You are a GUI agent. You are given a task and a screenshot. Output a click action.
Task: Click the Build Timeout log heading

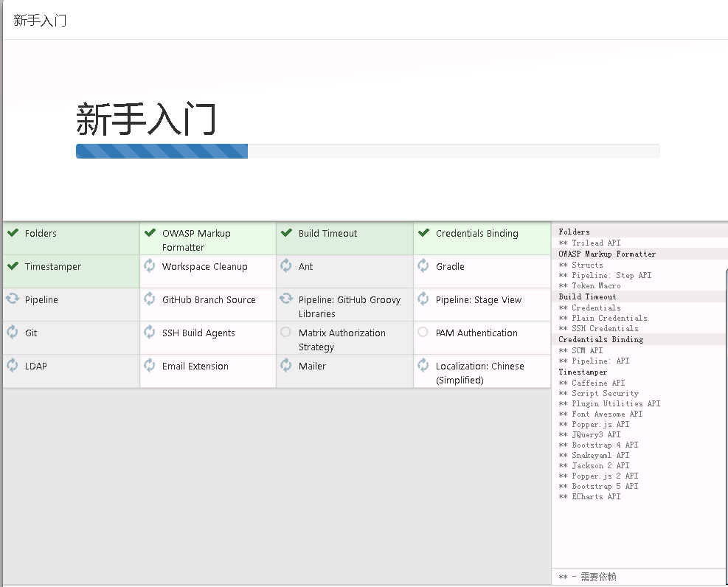[x=587, y=296]
